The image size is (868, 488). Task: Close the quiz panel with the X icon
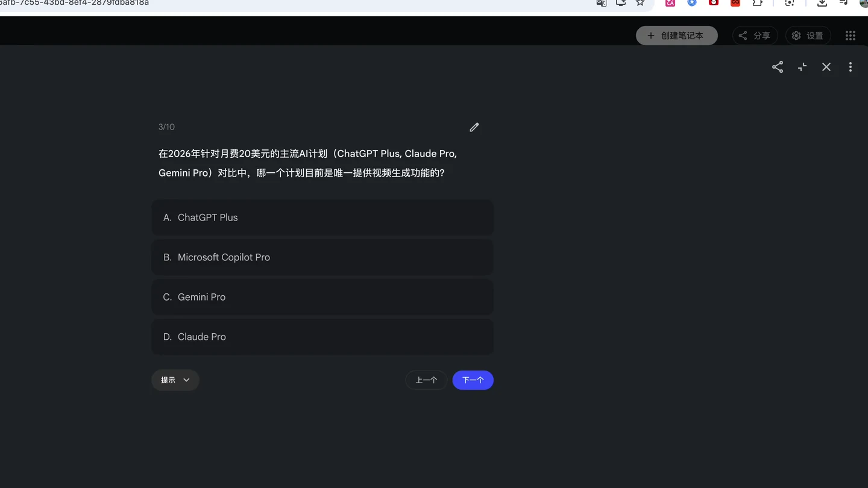pyautogui.click(x=826, y=67)
